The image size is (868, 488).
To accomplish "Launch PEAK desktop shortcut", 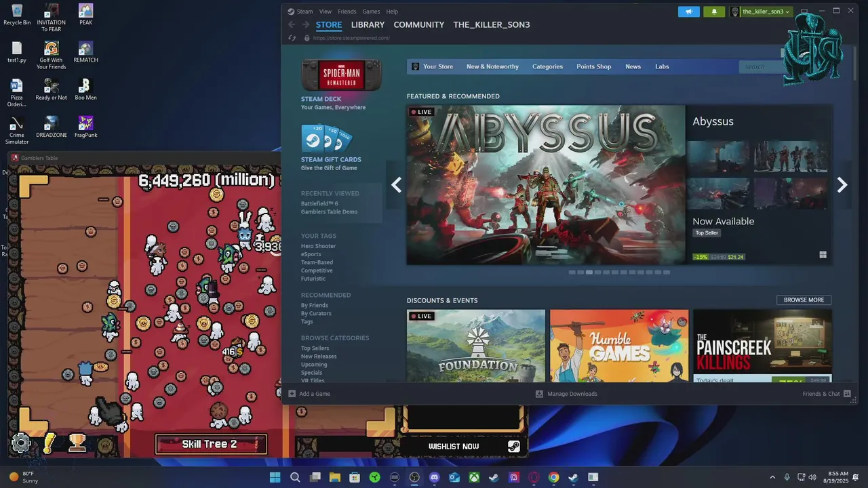I will [x=85, y=14].
